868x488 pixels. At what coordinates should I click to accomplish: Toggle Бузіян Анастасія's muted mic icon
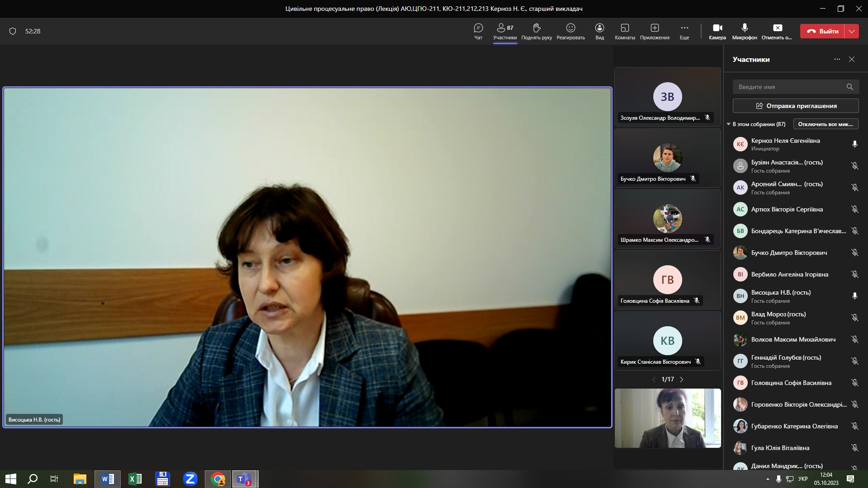click(854, 166)
